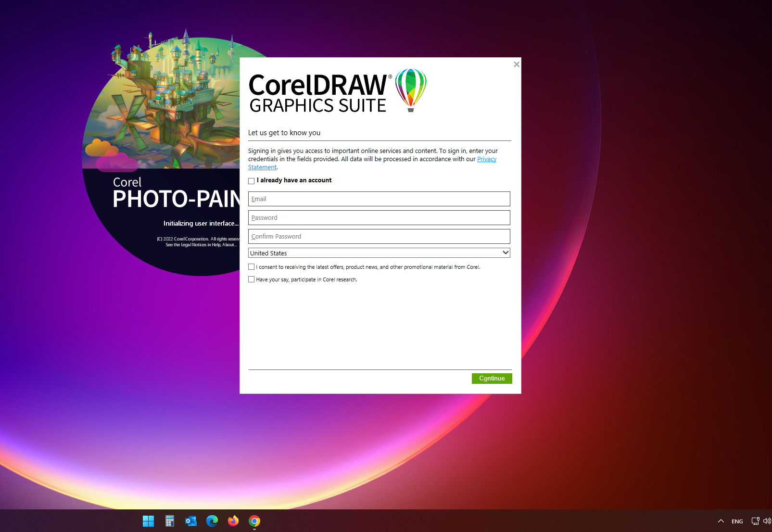772x532 pixels.
Task: Tick the Corel research participation checkbox
Action: point(251,279)
